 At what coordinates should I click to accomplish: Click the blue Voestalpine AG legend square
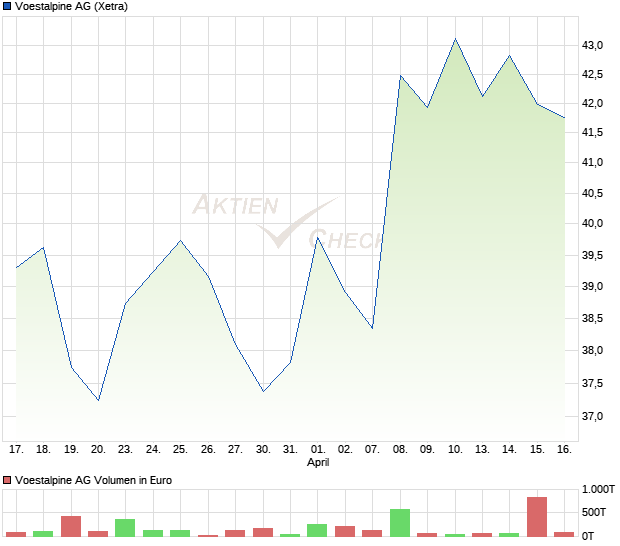7,6
